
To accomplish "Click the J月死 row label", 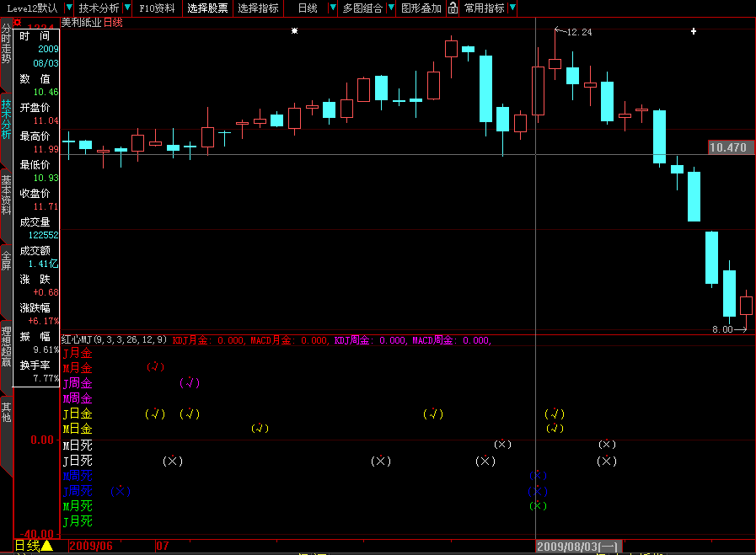I will click(78, 521).
